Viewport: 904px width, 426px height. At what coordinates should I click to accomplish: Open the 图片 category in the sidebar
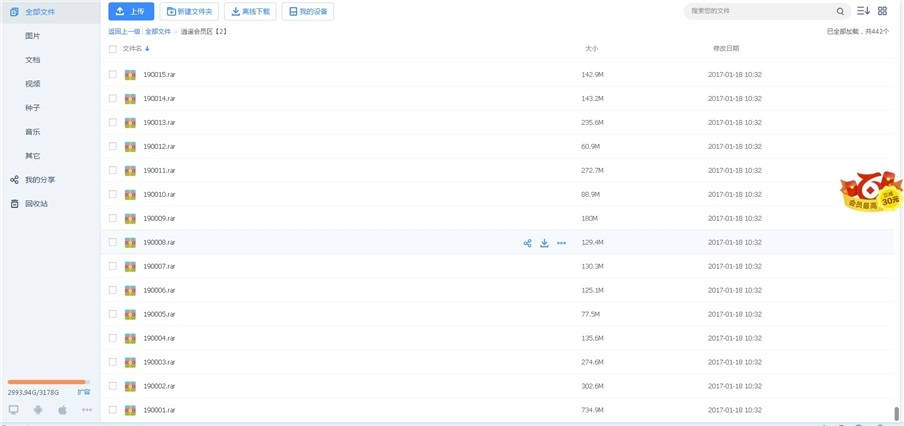[33, 35]
